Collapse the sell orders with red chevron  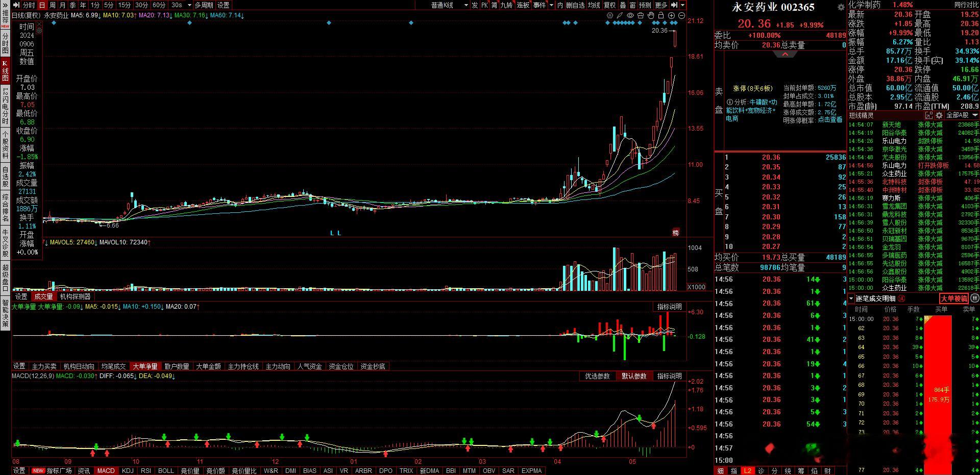(785, 54)
